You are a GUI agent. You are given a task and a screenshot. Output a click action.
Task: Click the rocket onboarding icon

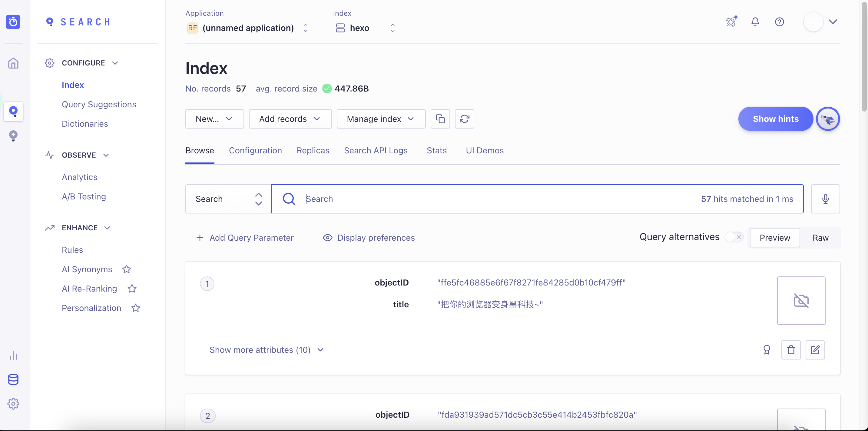[731, 22]
